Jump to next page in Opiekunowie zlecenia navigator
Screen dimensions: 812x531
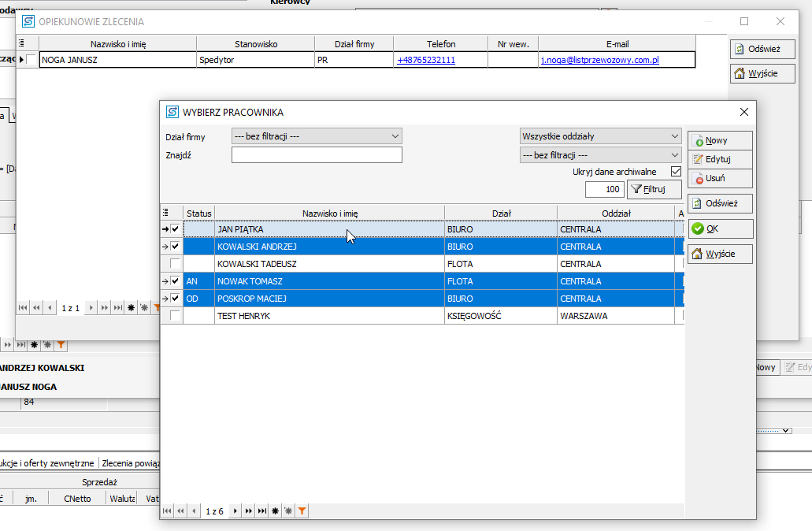pos(105,308)
